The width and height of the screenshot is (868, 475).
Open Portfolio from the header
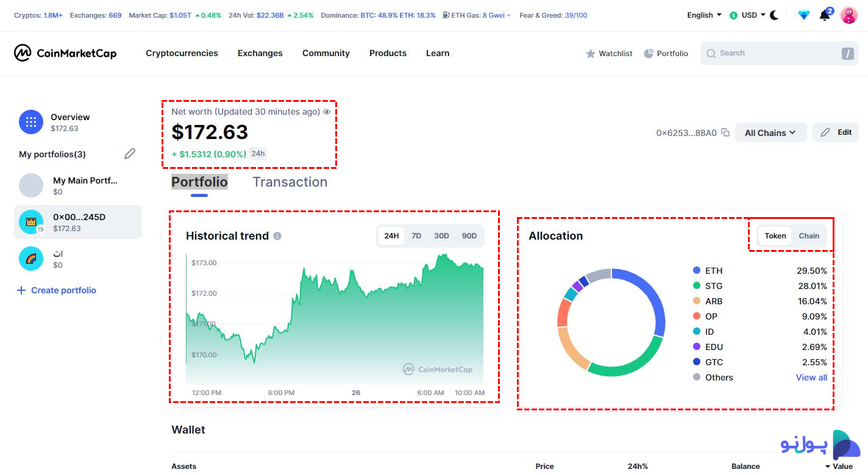coord(666,54)
